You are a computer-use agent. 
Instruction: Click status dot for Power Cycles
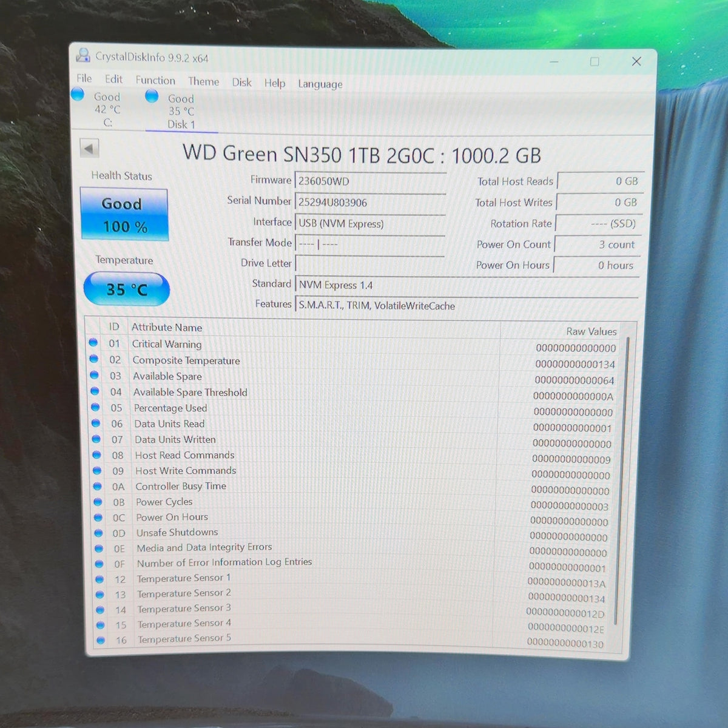click(98, 502)
